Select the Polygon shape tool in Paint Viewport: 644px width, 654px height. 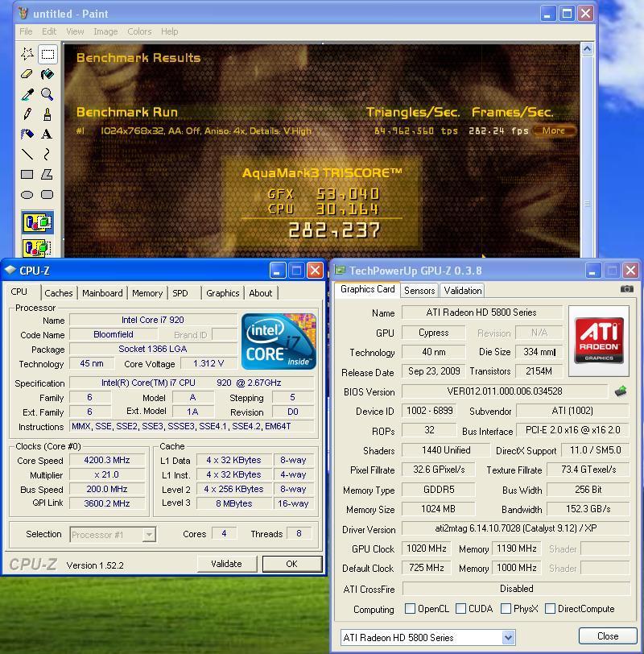pos(47,174)
